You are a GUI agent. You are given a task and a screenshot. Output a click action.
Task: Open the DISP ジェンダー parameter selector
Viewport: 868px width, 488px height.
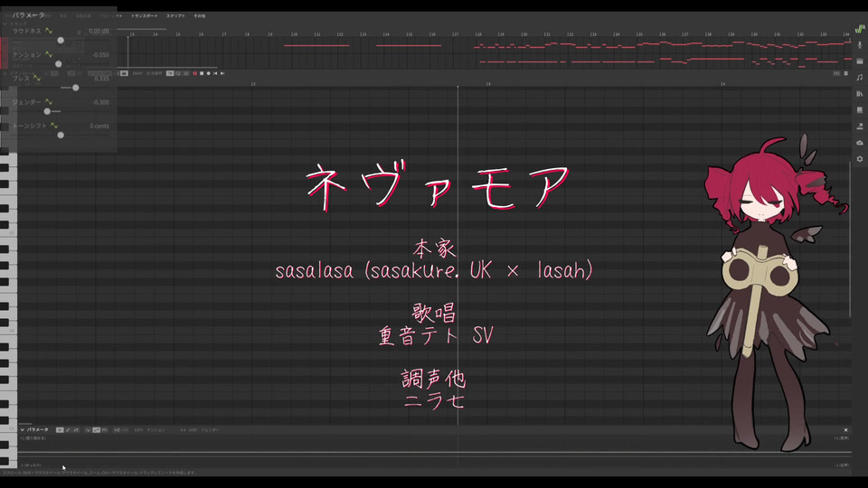pos(203,430)
